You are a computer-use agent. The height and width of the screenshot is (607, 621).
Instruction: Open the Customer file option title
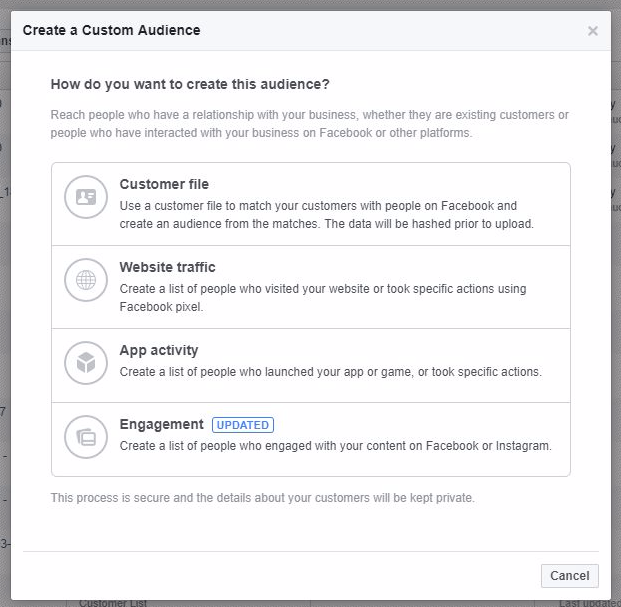coord(164,184)
